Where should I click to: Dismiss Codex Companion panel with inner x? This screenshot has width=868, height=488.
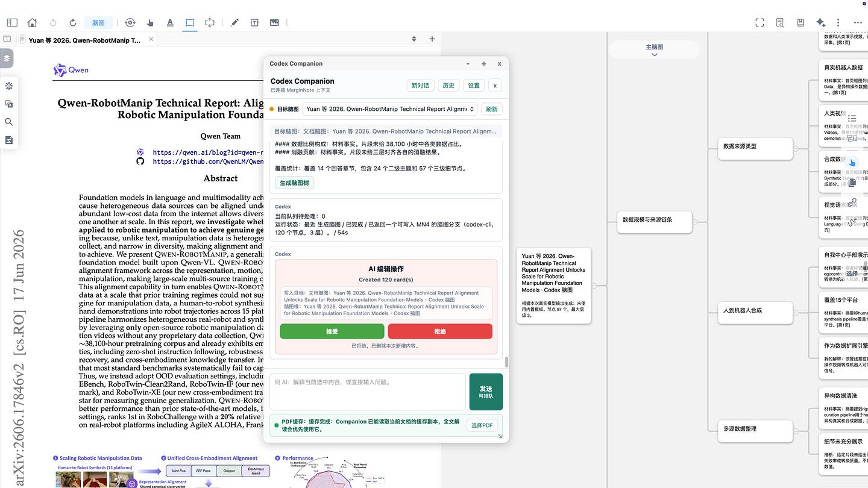coord(495,86)
